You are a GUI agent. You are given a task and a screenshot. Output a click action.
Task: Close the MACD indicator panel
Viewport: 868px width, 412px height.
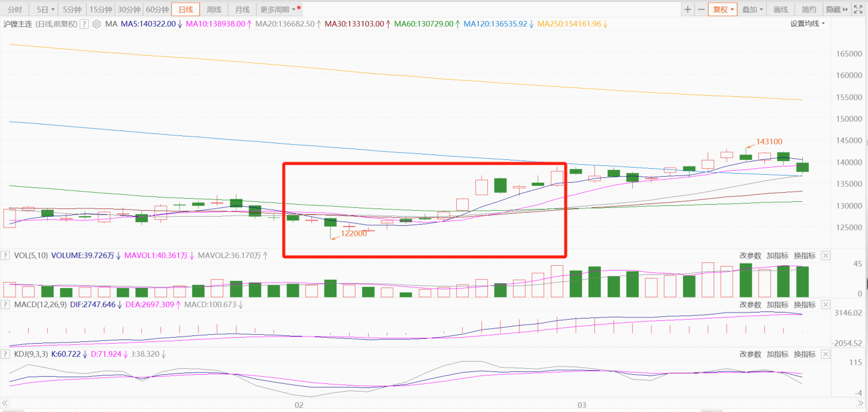[x=825, y=305]
